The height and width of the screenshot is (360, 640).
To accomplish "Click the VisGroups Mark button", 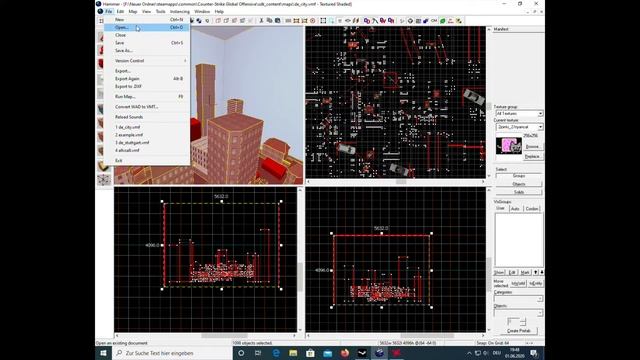I will [525, 272].
